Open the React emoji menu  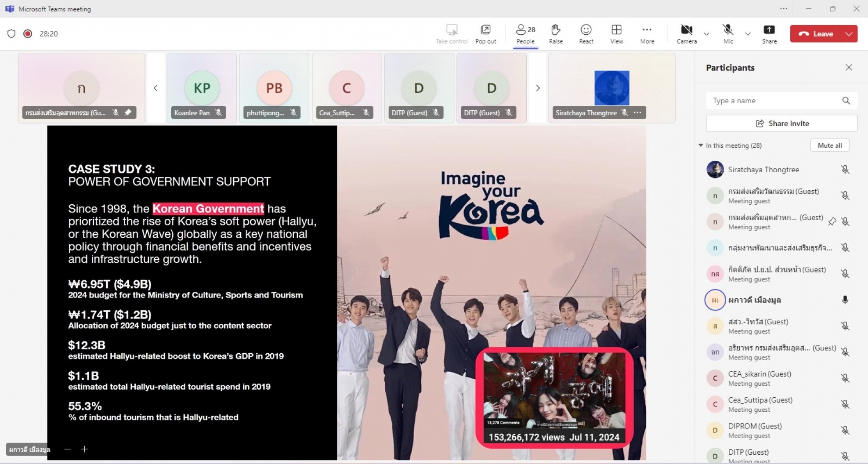point(586,34)
